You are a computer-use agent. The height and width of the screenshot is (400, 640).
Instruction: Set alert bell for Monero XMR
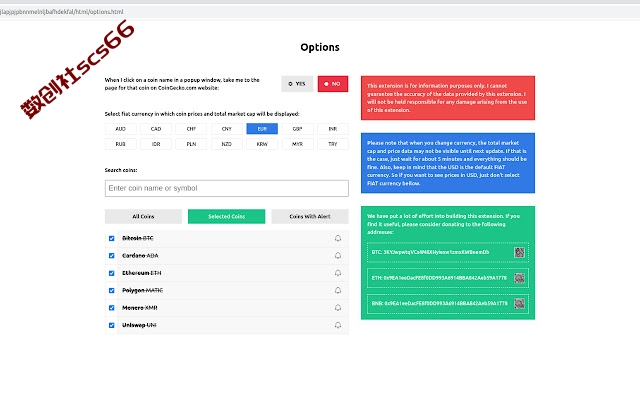(338, 308)
